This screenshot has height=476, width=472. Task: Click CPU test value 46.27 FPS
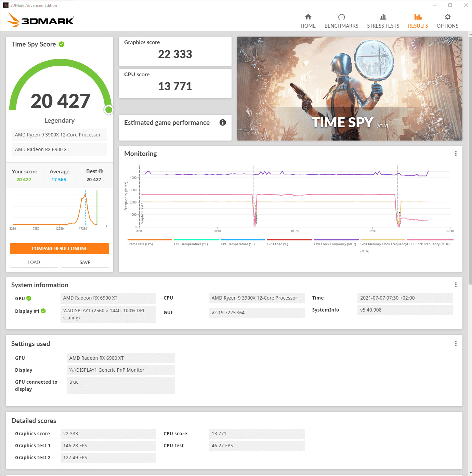[x=257, y=446]
